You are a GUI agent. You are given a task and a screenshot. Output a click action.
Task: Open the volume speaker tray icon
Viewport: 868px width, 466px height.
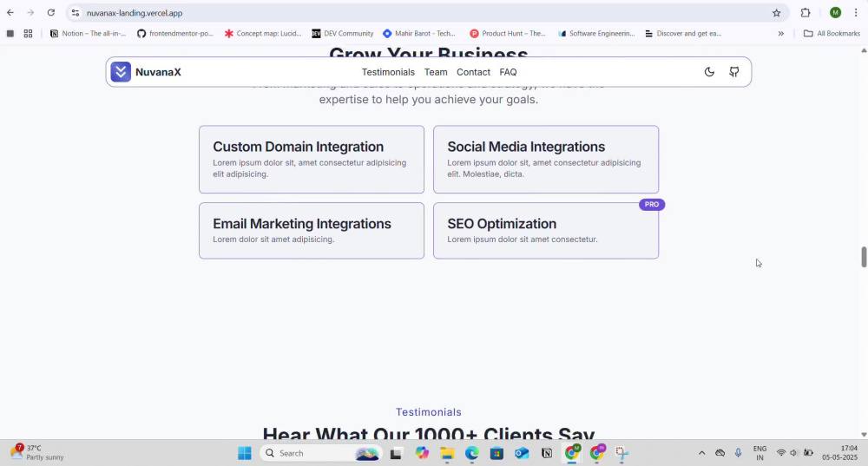pyautogui.click(x=794, y=453)
